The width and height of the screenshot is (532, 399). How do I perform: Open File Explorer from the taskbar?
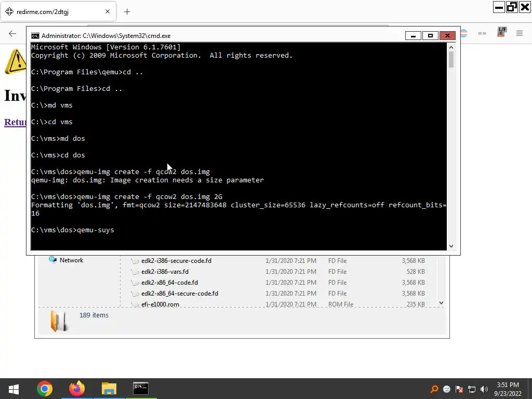click(x=109, y=389)
